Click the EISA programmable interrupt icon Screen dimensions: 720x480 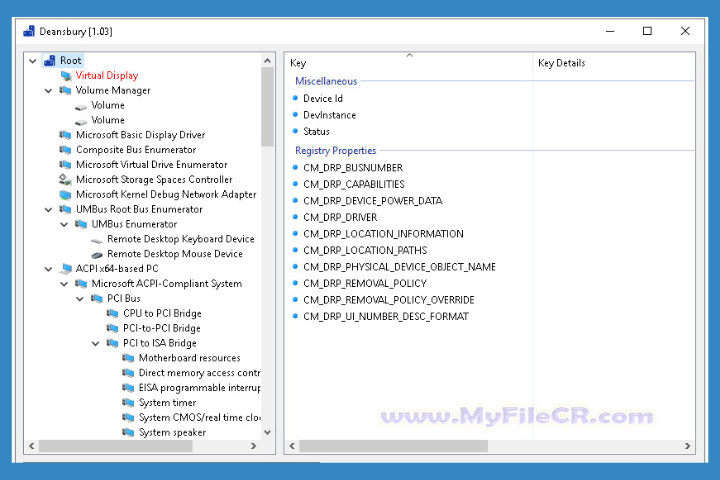click(x=128, y=388)
